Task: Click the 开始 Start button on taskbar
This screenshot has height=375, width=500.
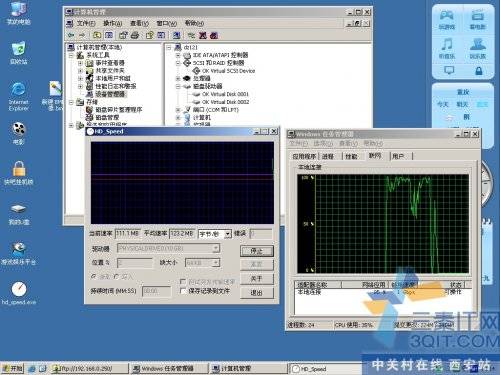Action: click(13, 368)
